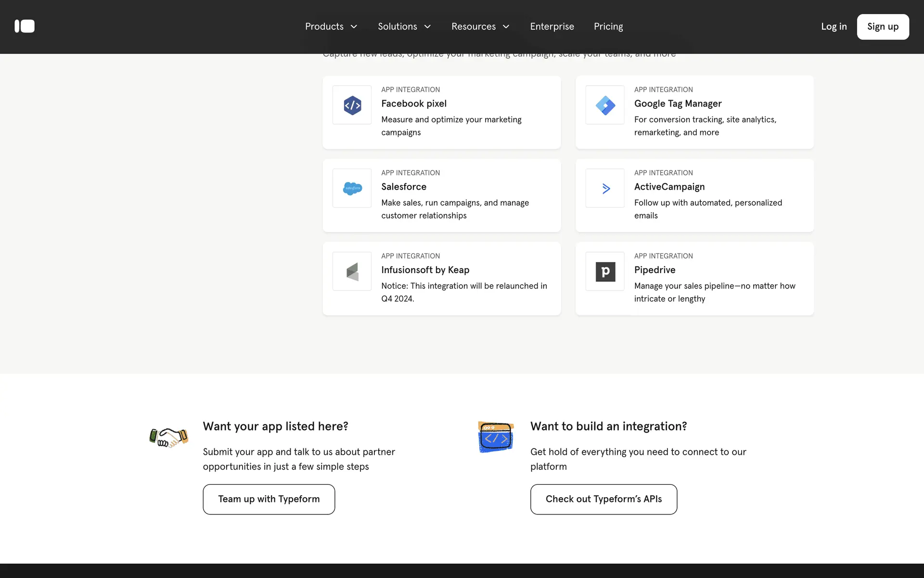The width and height of the screenshot is (924, 578).
Task: Click Team up with Typeform button
Action: (x=269, y=499)
